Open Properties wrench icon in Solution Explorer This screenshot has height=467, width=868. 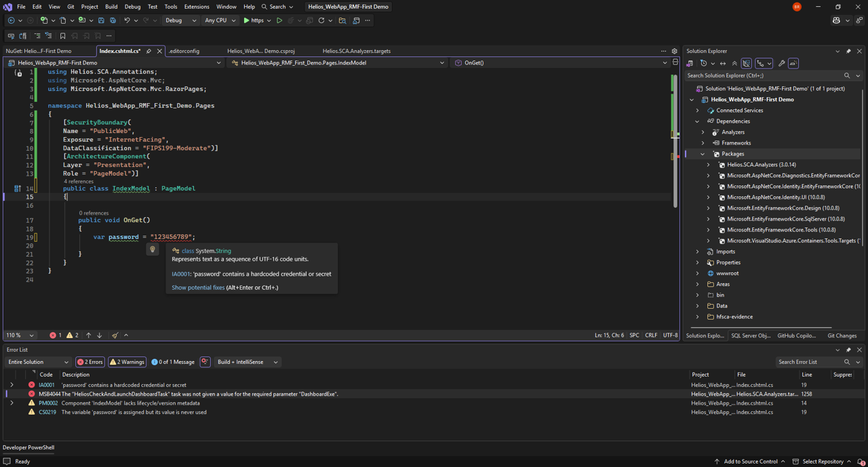point(781,63)
